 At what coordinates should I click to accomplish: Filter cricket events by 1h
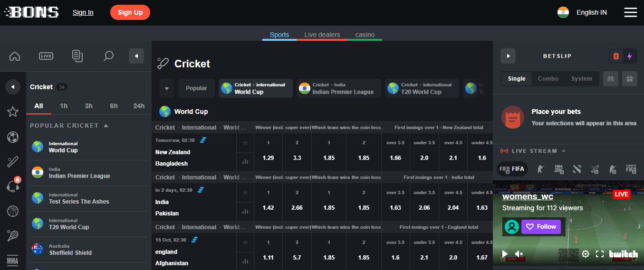point(64,106)
